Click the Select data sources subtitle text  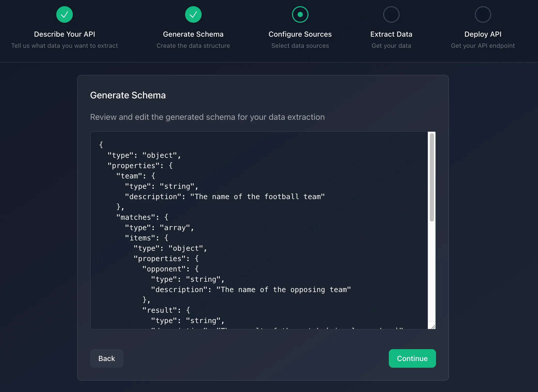(x=300, y=46)
